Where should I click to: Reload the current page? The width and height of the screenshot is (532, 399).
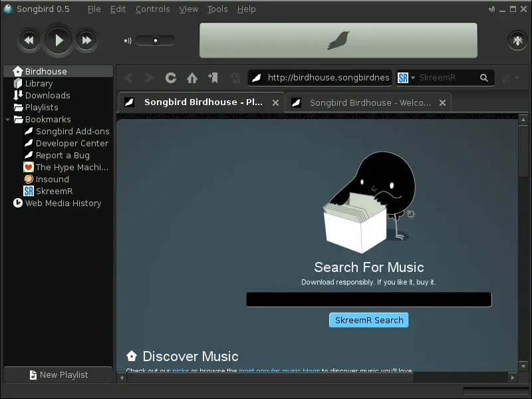click(x=171, y=78)
